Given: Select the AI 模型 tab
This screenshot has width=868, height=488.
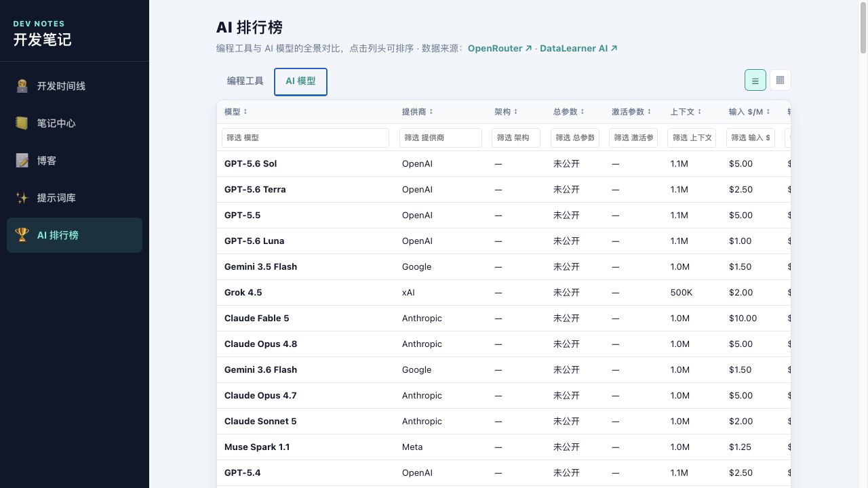Looking at the screenshot, I should [300, 81].
